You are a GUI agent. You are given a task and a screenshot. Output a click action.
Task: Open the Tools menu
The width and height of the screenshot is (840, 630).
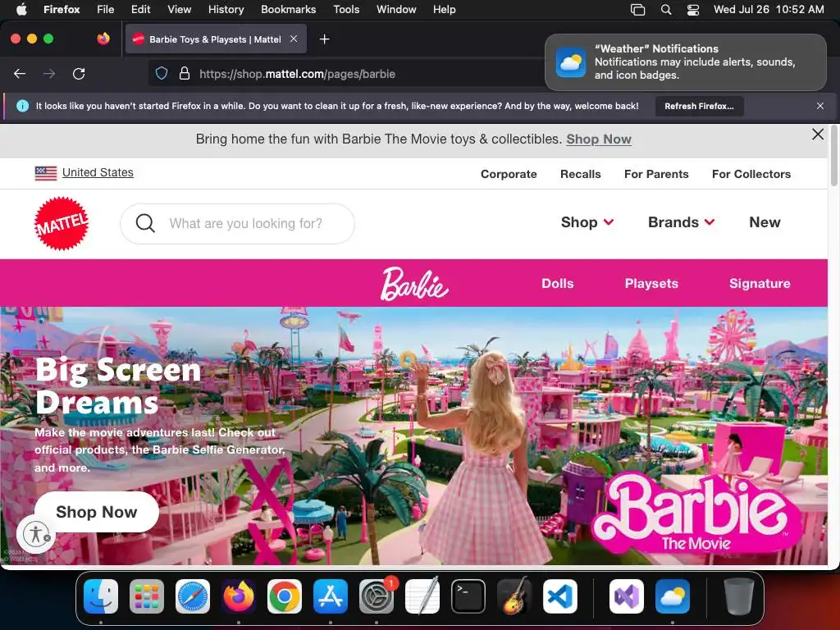point(346,10)
